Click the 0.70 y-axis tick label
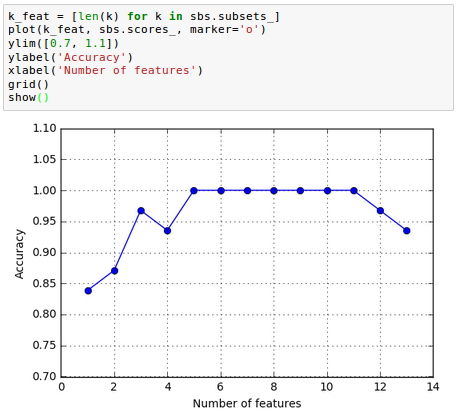The height and width of the screenshot is (419, 461). (x=45, y=377)
